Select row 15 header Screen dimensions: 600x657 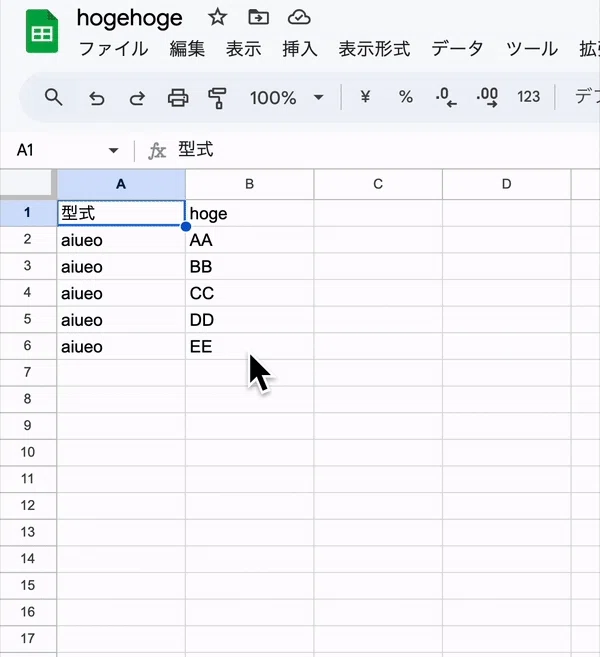pos(28,585)
